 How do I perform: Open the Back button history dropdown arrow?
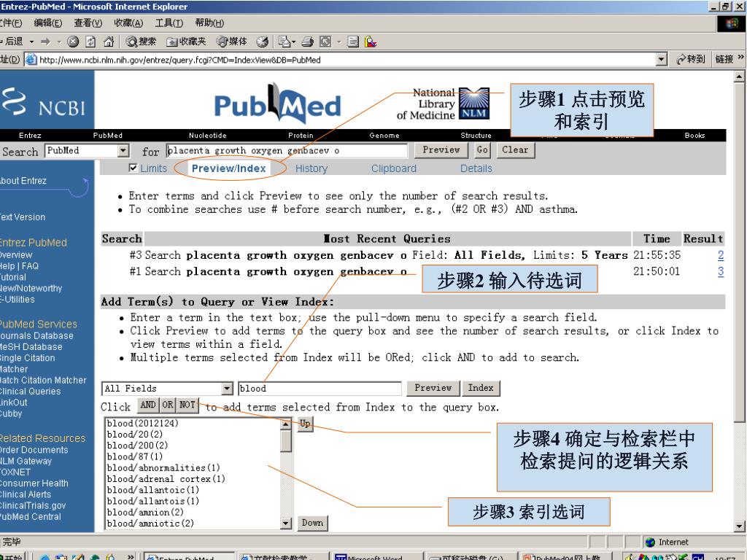click(x=31, y=42)
